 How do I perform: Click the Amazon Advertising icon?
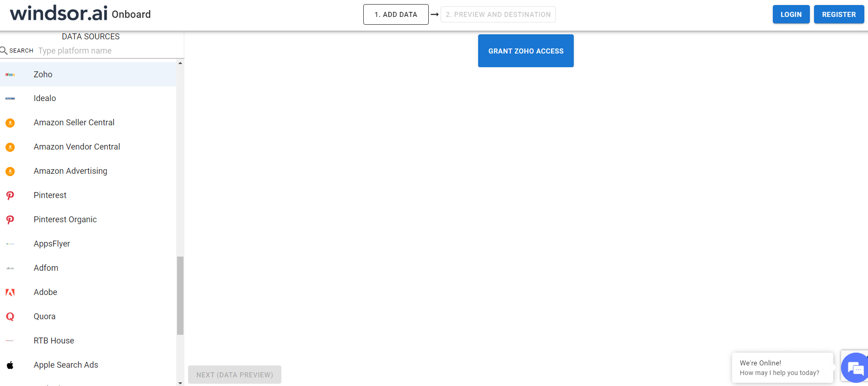(10, 171)
